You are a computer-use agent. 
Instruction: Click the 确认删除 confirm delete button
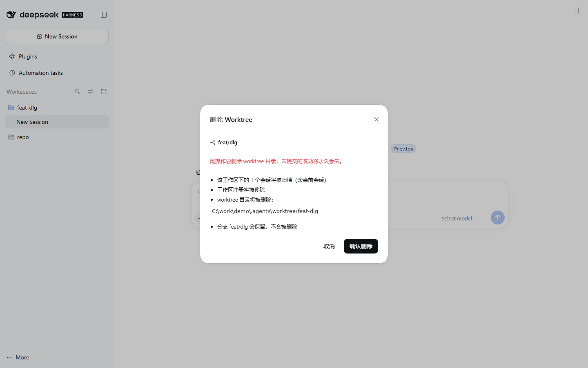tap(361, 246)
